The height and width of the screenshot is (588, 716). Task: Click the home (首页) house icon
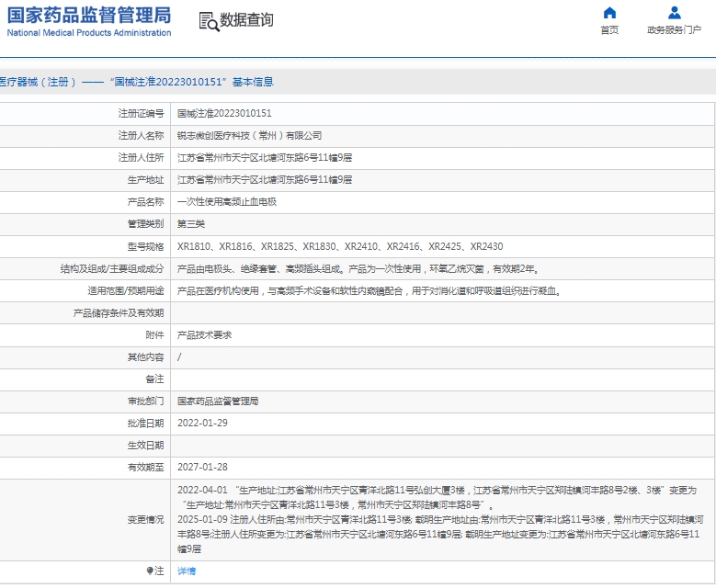pyautogui.click(x=609, y=13)
